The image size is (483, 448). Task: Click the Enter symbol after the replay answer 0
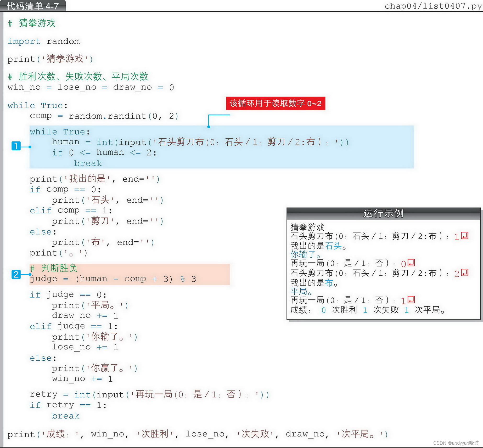(x=412, y=263)
